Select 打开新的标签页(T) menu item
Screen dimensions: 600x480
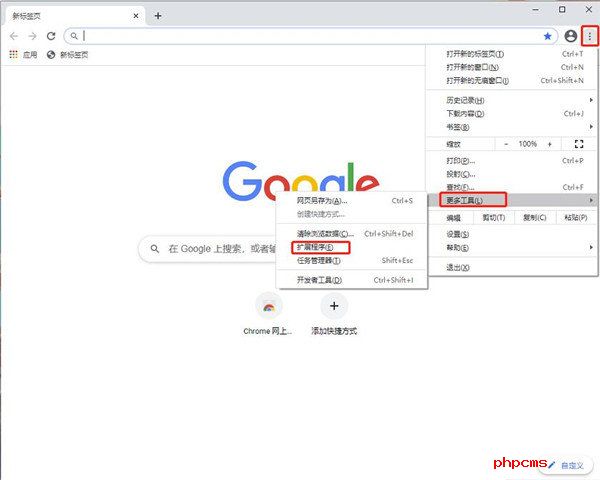[512, 54]
